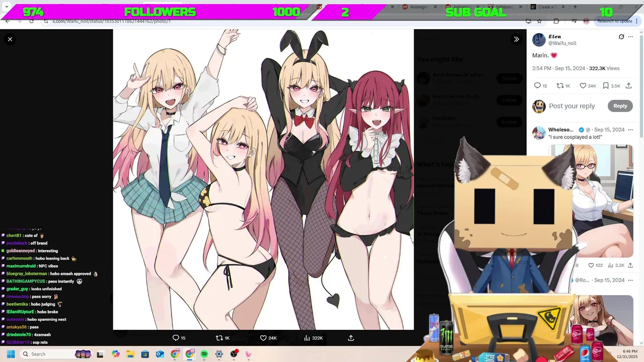Repost using the 1K repost icon in the side panel
Viewport: 644px width, 362px height.
tap(563, 86)
